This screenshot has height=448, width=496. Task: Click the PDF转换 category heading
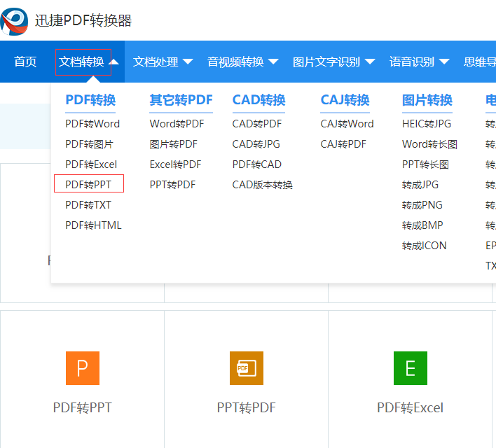click(90, 100)
